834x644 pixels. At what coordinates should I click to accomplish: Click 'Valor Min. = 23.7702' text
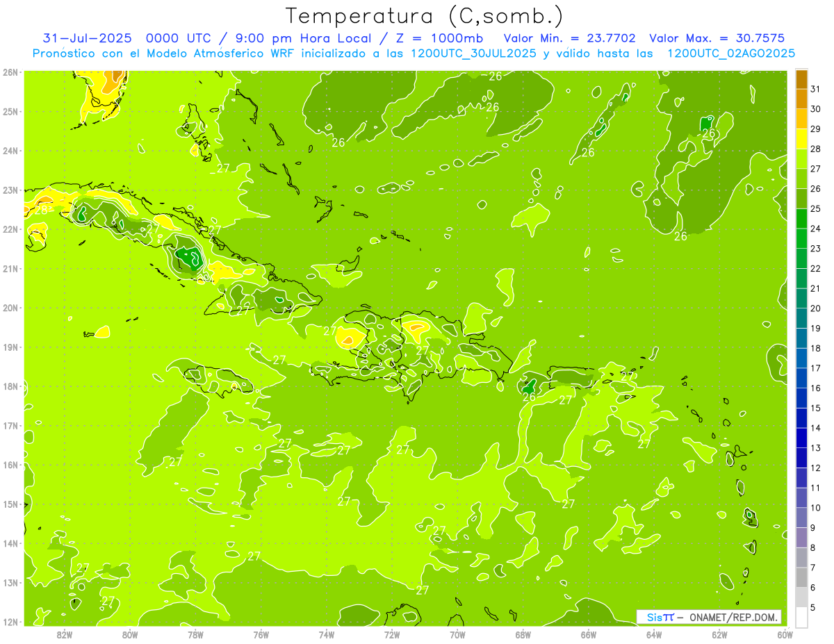point(569,38)
